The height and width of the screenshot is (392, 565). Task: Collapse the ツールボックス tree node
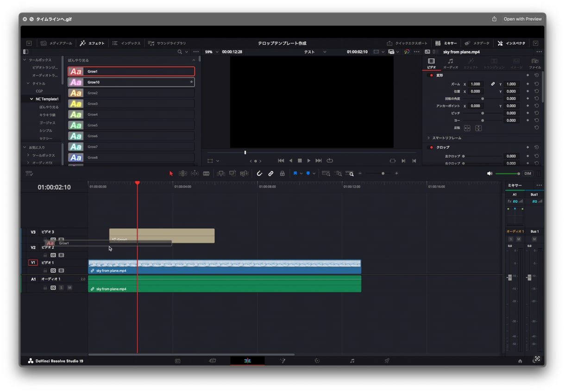coord(25,60)
